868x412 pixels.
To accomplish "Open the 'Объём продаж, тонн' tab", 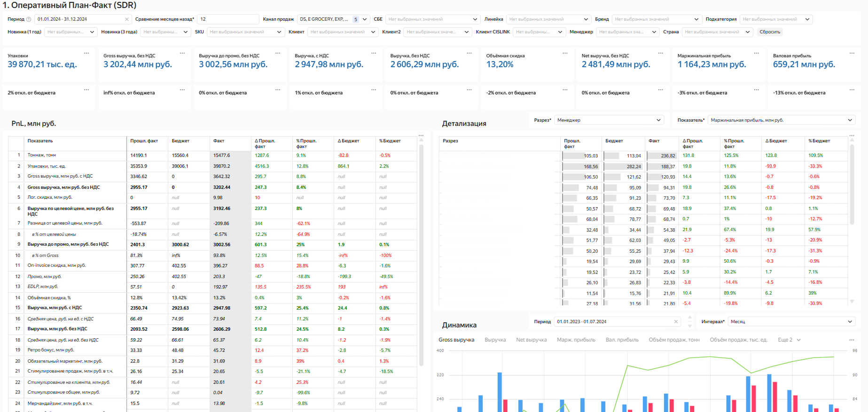I will (674, 340).
